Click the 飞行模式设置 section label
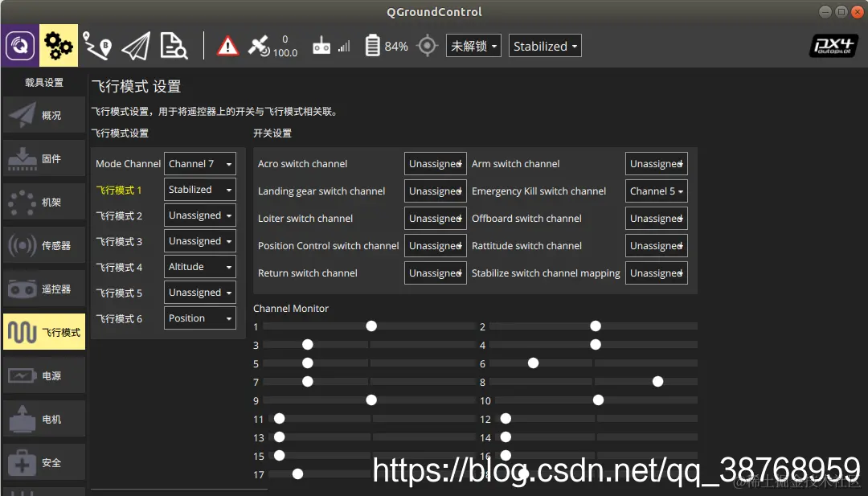The width and height of the screenshot is (868, 496). [x=120, y=133]
